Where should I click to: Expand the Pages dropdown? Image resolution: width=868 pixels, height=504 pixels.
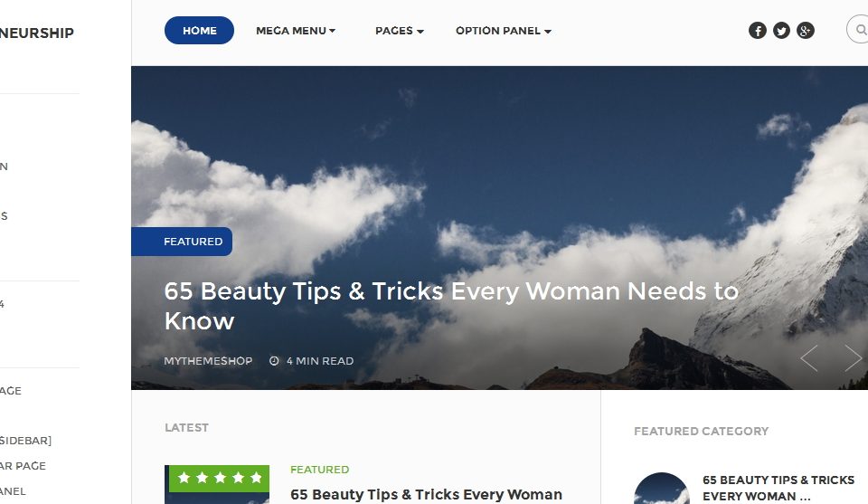click(400, 31)
